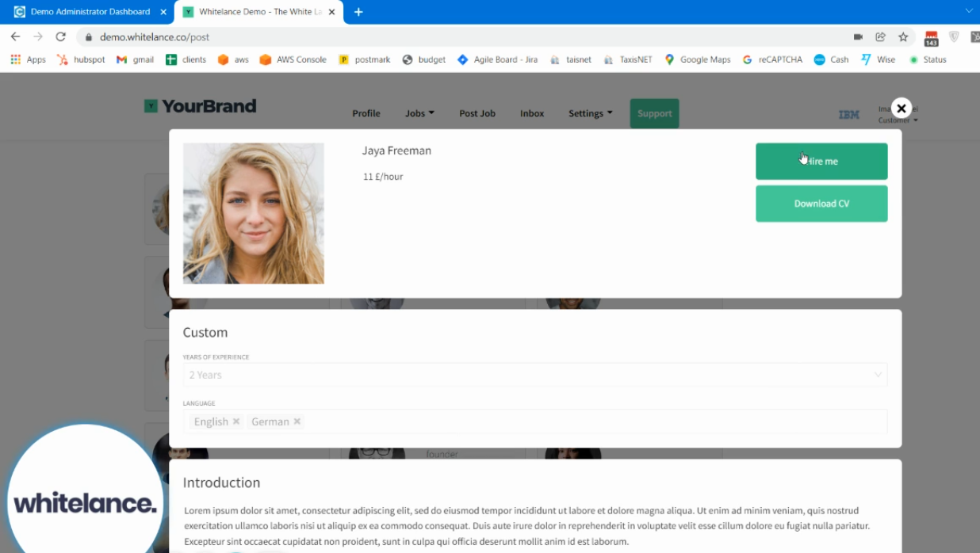The image size is (980, 553).
Task: Open the AWS Console bookmark
Action: pyautogui.click(x=293, y=59)
